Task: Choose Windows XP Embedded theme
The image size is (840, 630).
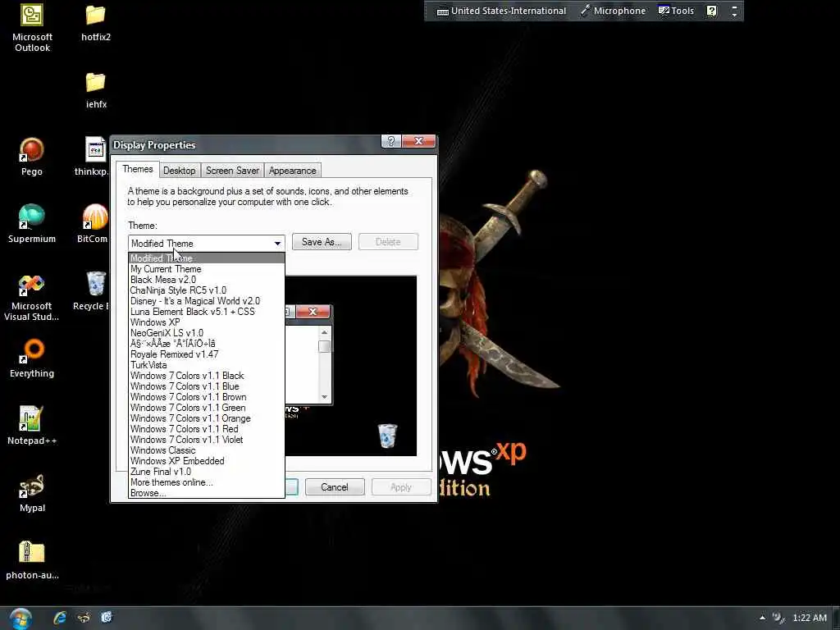Action: 207,461
